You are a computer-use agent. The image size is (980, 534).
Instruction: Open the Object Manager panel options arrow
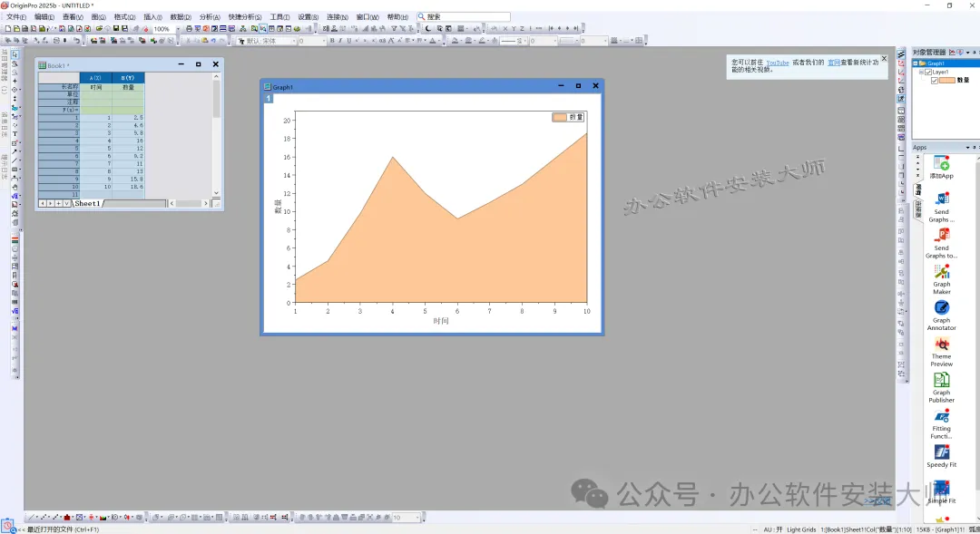point(967,53)
